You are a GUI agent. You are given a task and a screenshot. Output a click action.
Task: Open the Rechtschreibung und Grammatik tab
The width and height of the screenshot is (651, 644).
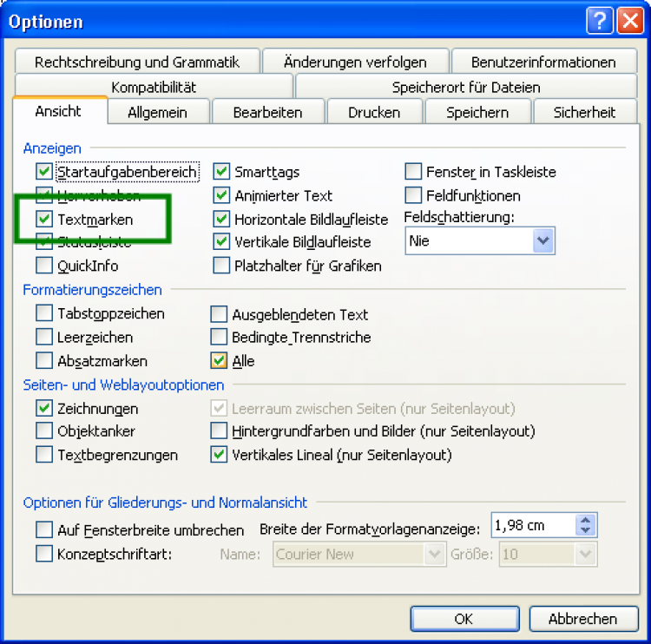pos(137,62)
